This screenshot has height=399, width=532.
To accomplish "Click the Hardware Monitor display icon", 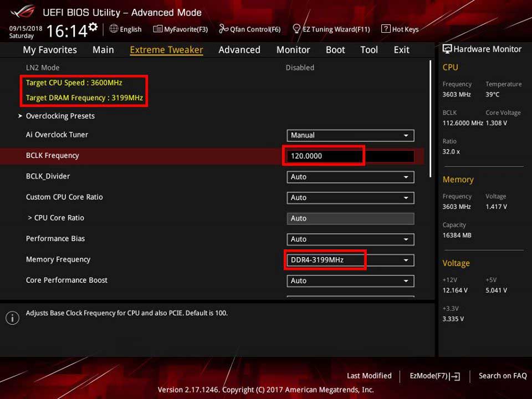I will coord(447,49).
